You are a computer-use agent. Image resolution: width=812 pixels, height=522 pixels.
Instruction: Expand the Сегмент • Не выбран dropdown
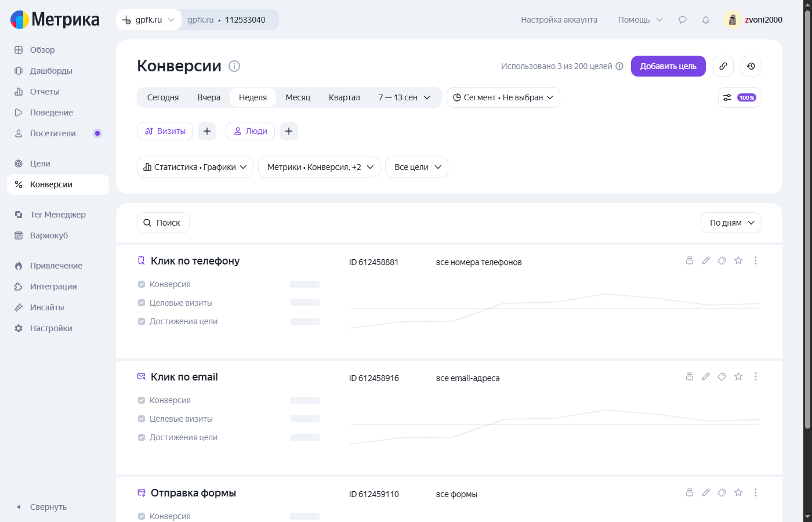click(503, 97)
